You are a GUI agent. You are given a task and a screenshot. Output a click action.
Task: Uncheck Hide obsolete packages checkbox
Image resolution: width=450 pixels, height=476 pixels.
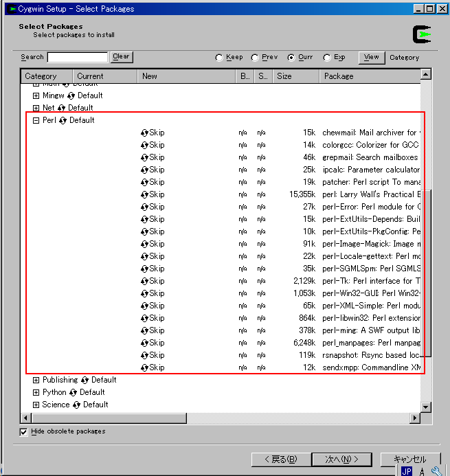(24, 432)
